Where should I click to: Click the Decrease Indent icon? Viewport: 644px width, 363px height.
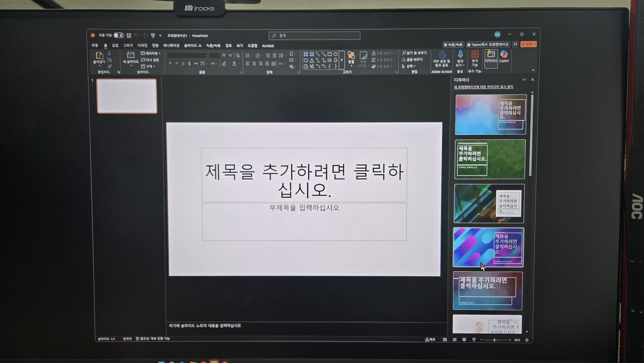pos(268,56)
